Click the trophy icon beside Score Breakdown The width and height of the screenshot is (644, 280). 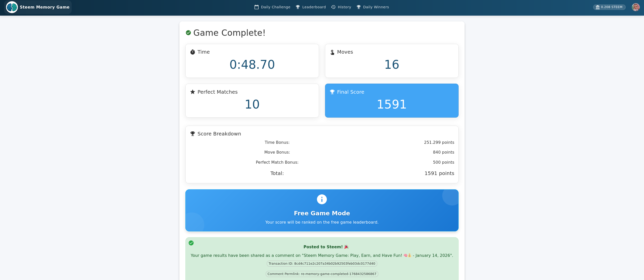[x=193, y=134]
